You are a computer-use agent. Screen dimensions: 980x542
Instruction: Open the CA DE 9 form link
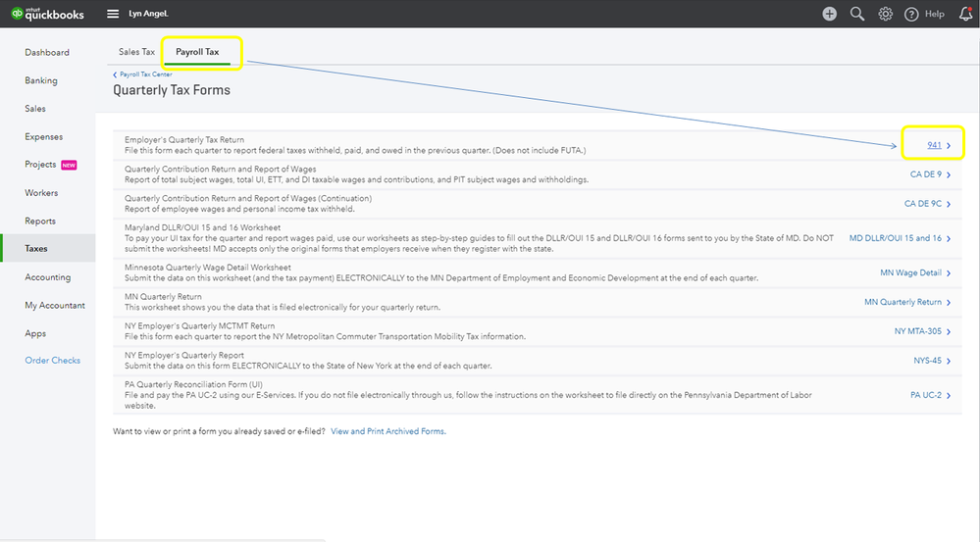click(x=926, y=174)
